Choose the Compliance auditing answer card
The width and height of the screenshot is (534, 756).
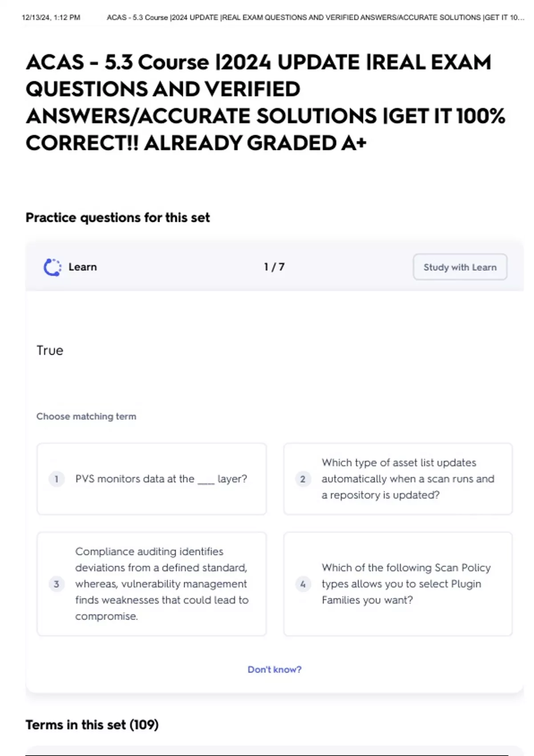point(152,584)
